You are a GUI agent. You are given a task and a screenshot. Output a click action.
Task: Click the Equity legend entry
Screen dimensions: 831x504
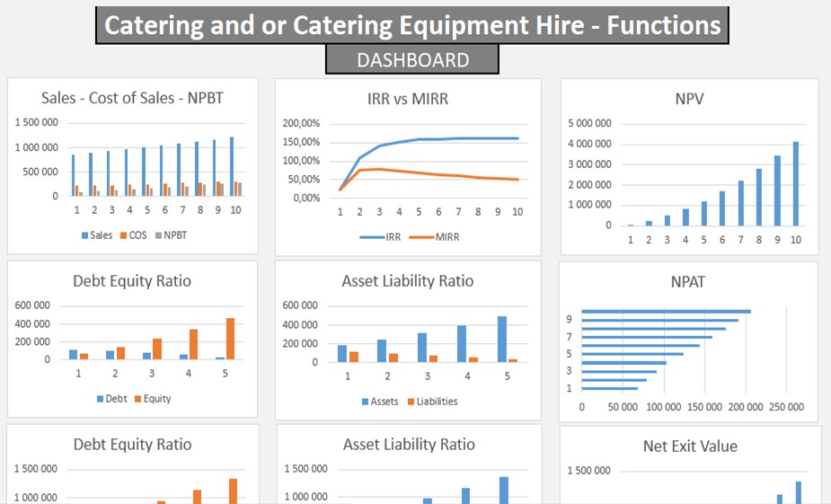pos(153,399)
